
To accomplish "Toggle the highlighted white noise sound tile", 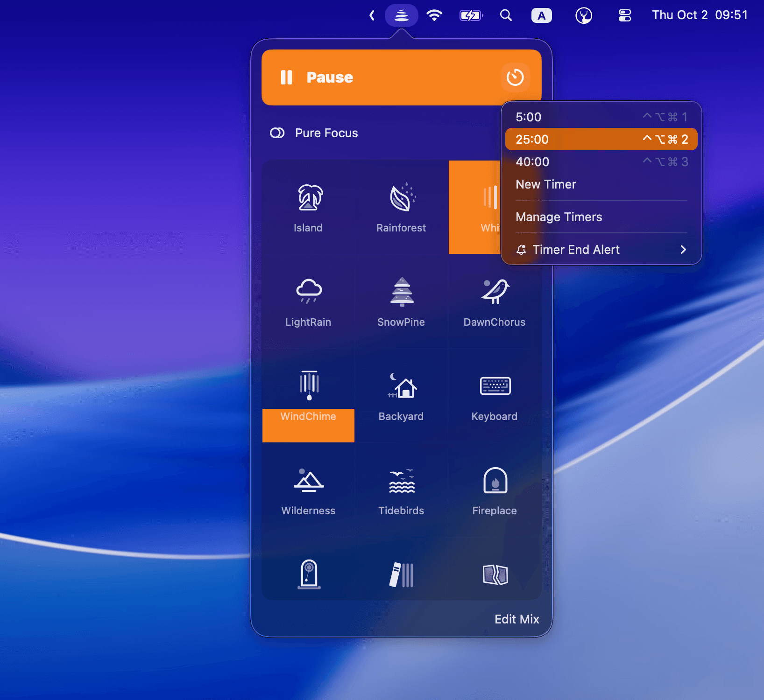I will (x=474, y=207).
